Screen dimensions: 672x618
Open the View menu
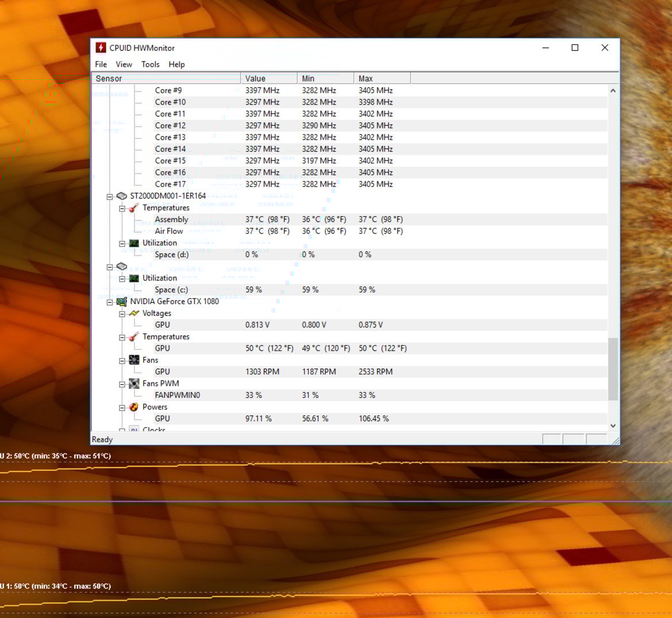124,64
